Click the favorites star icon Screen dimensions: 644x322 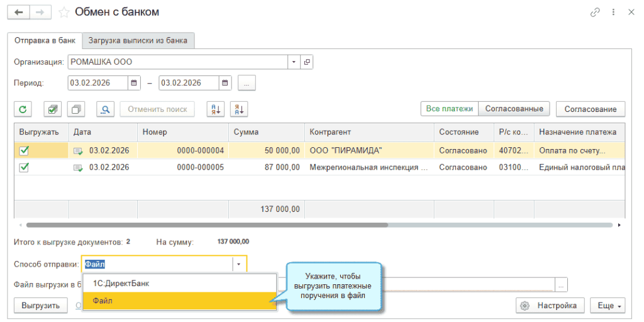[64, 12]
